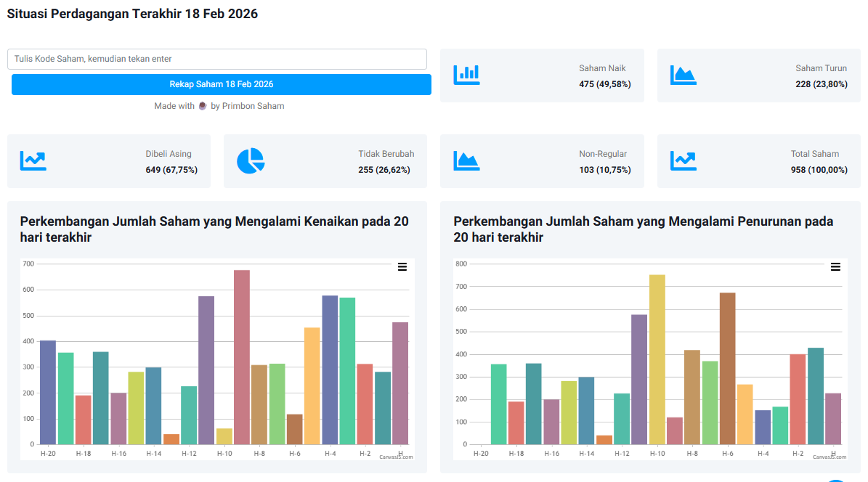The image size is (868, 482).
Task: Click the Total Saham trend icon
Action: click(x=683, y=160)
